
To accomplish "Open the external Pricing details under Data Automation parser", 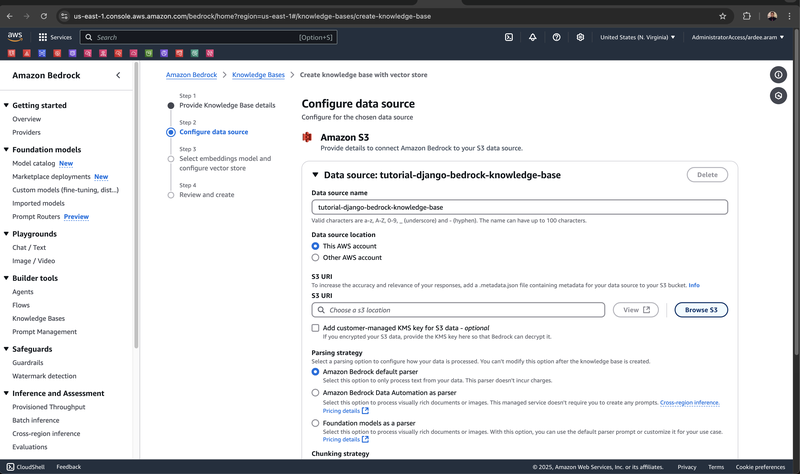I will (x=345, y=411).
